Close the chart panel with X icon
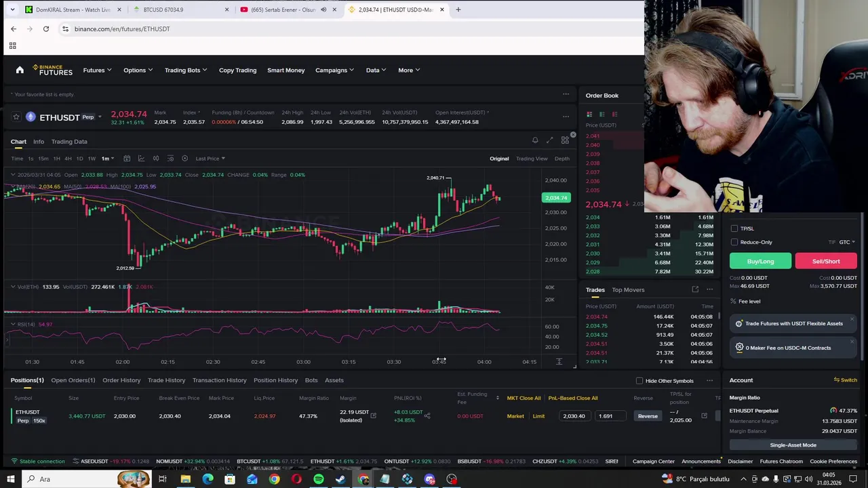 (x=573, y=135)
